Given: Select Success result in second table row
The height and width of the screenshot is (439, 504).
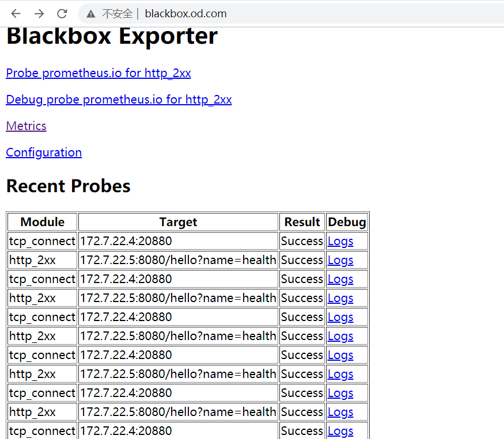Looking at the screenshot, I should coord(302,260).
